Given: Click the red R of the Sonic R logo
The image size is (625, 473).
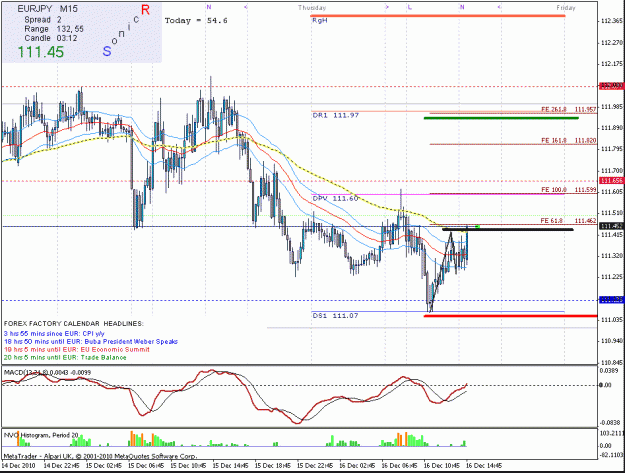Looking at the screenshot, I should [x=145, y=10].
